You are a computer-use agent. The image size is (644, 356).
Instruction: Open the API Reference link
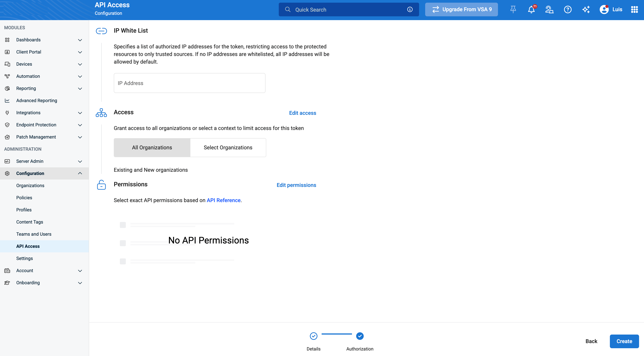coord(224,200)
